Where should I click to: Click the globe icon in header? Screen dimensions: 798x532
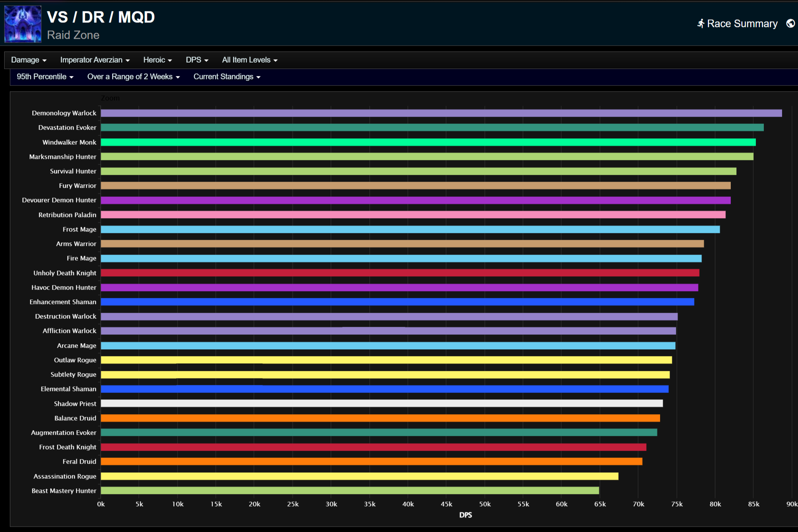pyautogui.click(x=790, y=24)
